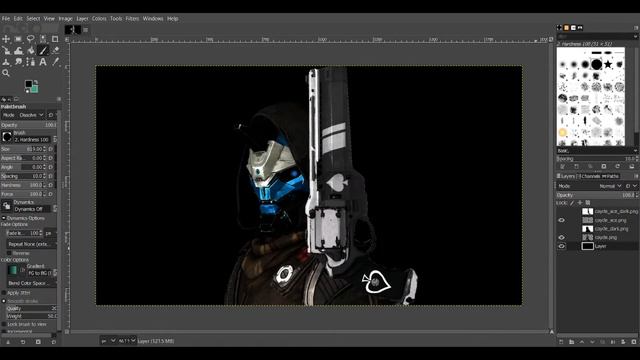Image resolution: width=640 pixels, height=360 pixels.
Task: Adjust the brush Size slider
Action: (x=24, y=149)
